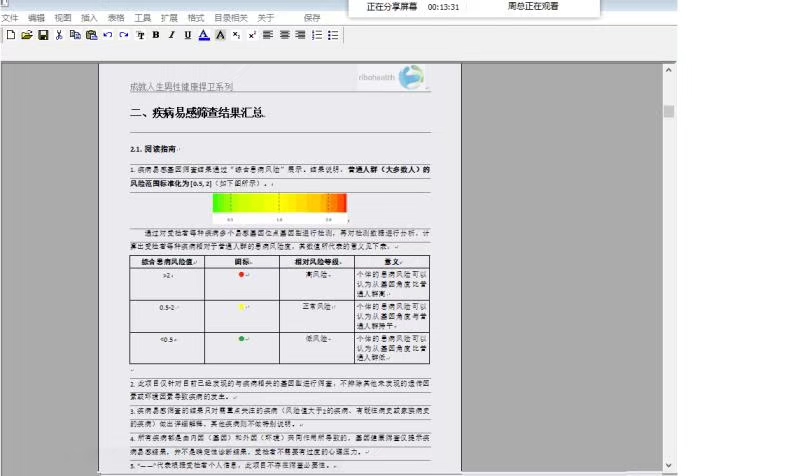800x476 pixels.
Task: Open the 目录相关 menu
Action: [x=230, y=18]
